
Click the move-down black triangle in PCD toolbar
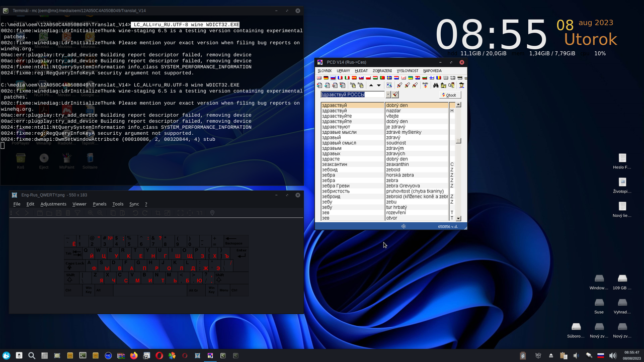click(379, 85)
